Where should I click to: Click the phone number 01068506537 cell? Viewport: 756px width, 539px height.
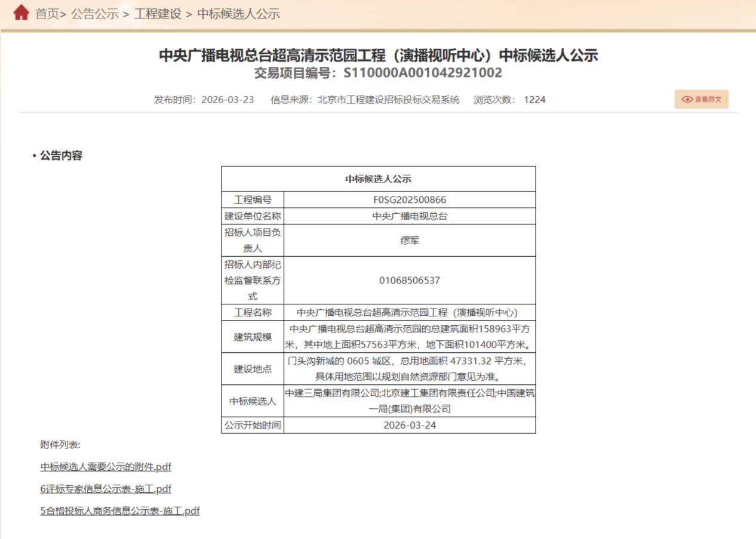pyautogui.click(x=410, y=281)
